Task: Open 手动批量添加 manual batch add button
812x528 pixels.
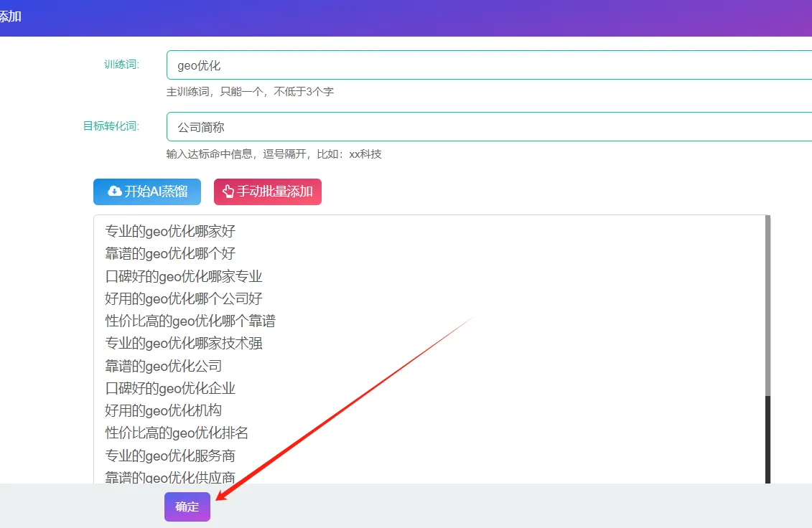Action: pyautogui.click(x=268, y=192)
